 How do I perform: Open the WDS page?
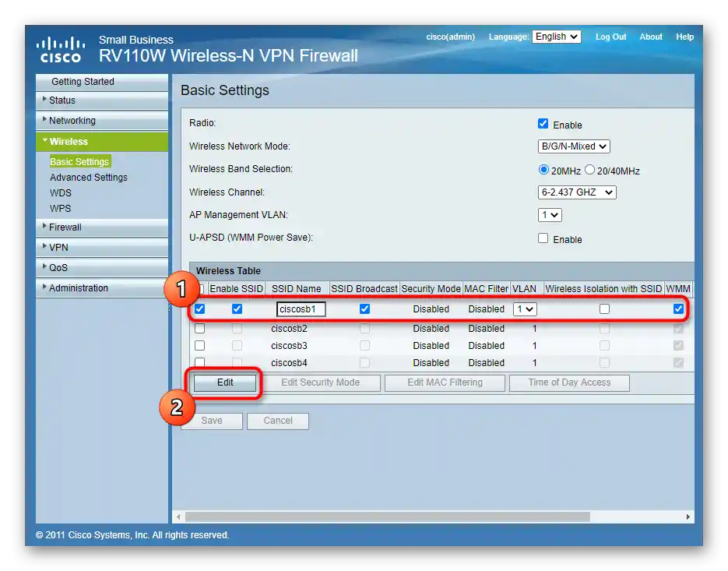[x=61, y=193]
